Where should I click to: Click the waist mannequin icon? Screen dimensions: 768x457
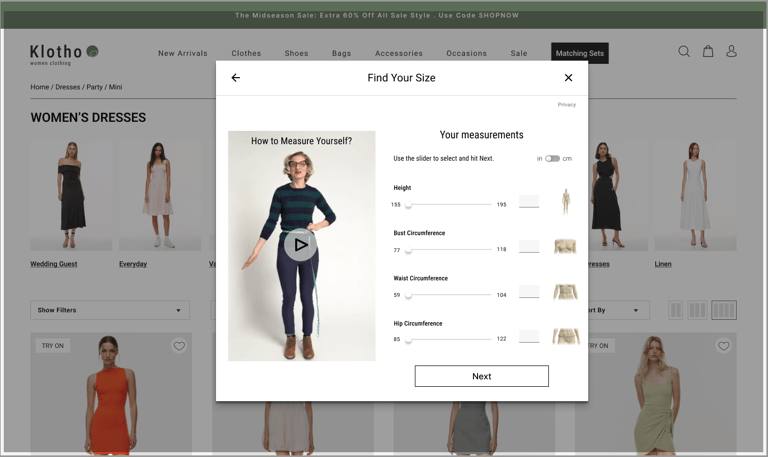coord(565,292)
